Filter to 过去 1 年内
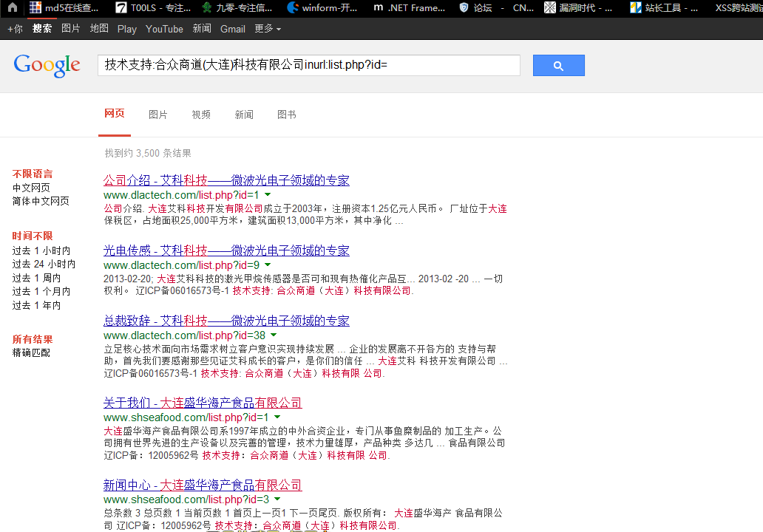763x532 pixels. 36,305
